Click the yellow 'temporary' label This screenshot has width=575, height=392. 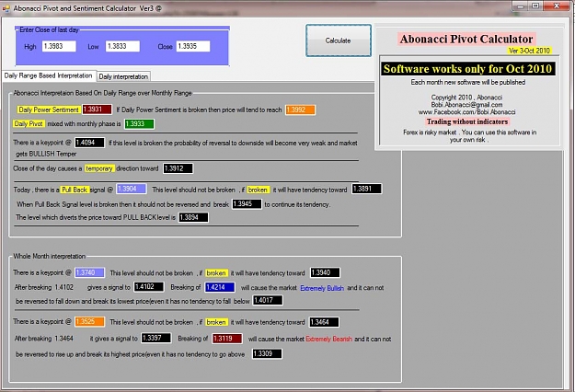(x=99, y=168)
